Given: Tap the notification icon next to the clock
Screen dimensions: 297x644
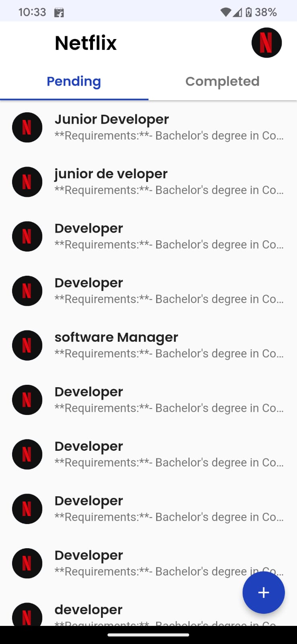Looking at the screenshot, I should click(59, 12).
